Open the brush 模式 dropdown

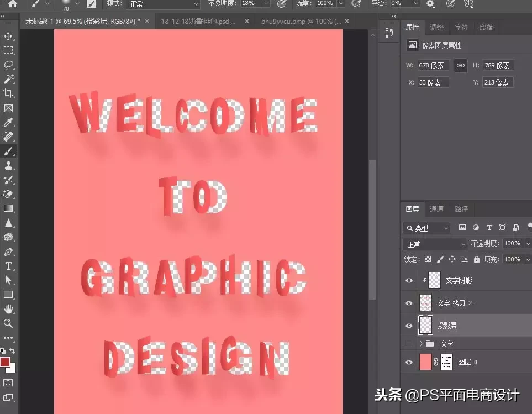162,4
